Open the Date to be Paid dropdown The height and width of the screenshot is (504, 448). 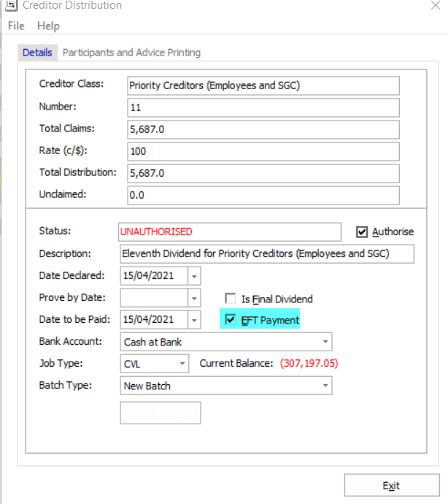(193, 320)
